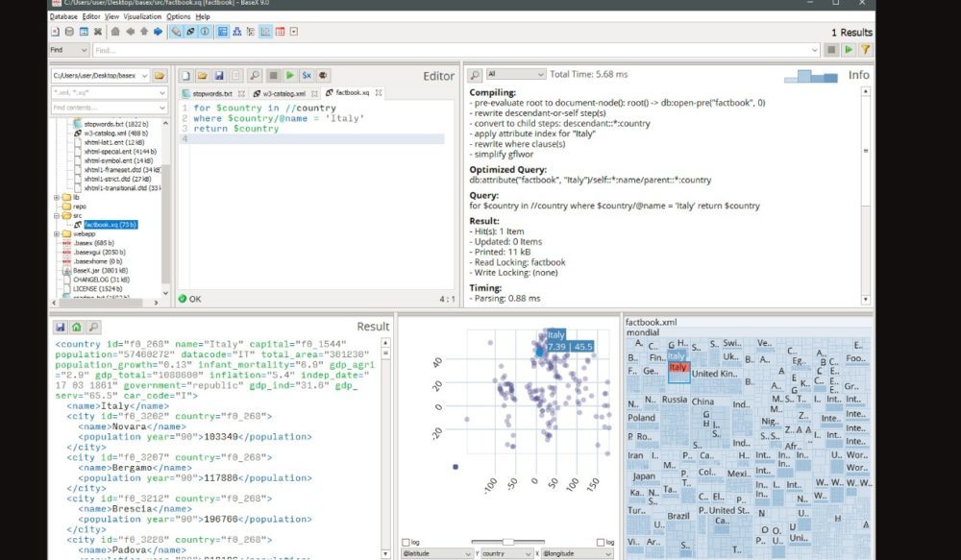Run the query with the editor's green play button
The height and width of the screenshot is (560, 961).
pos(289,75)
